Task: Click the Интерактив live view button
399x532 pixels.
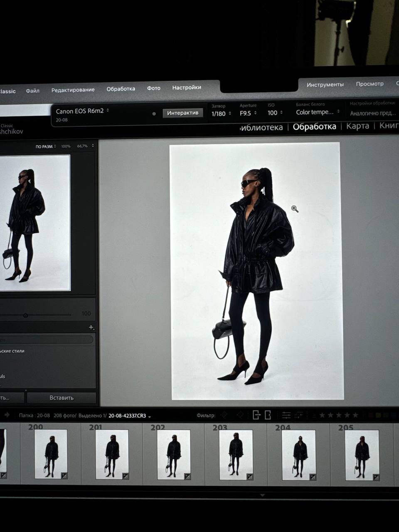Action: pyautogui.click(x=183, y=113)
